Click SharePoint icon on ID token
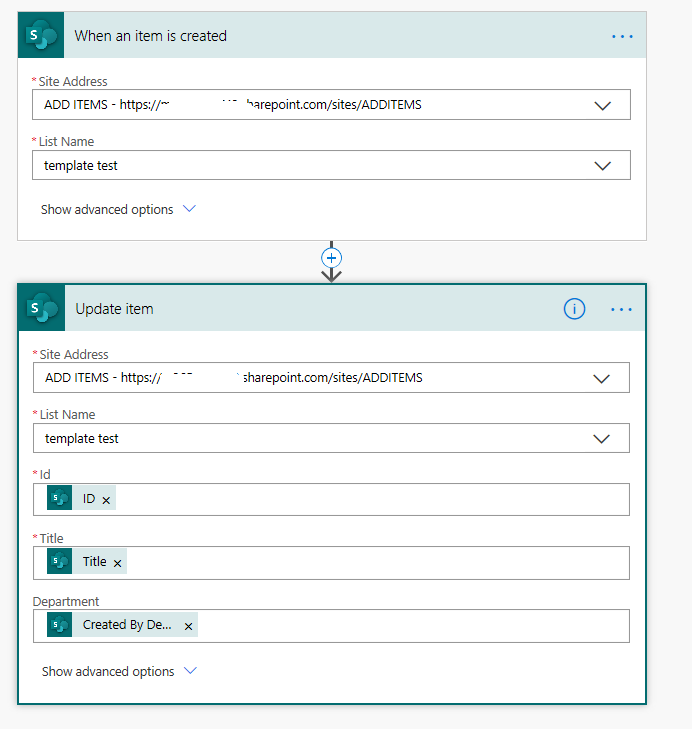Screen dimensions: 692x729 60,498
